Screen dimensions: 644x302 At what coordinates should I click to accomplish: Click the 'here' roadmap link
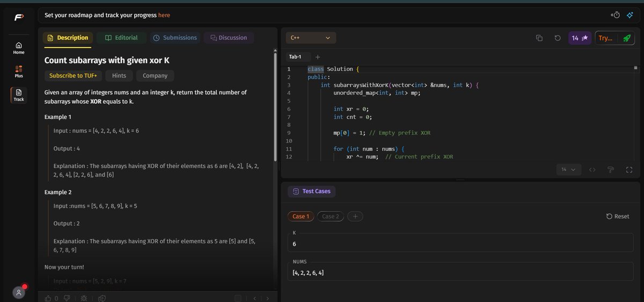164,15
